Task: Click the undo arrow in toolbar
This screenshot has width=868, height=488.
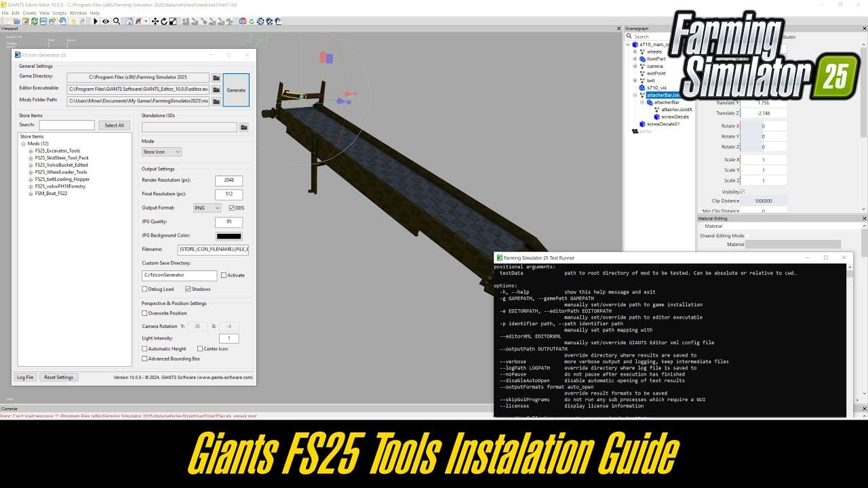Action: 73,21
